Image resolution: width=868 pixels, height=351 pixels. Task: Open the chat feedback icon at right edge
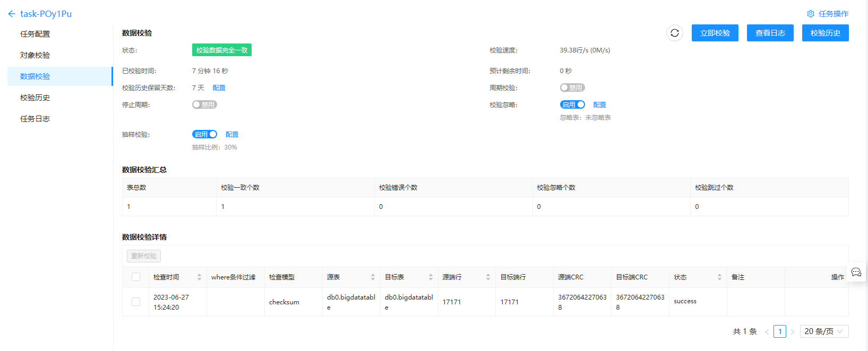click(x=856, y=272)
